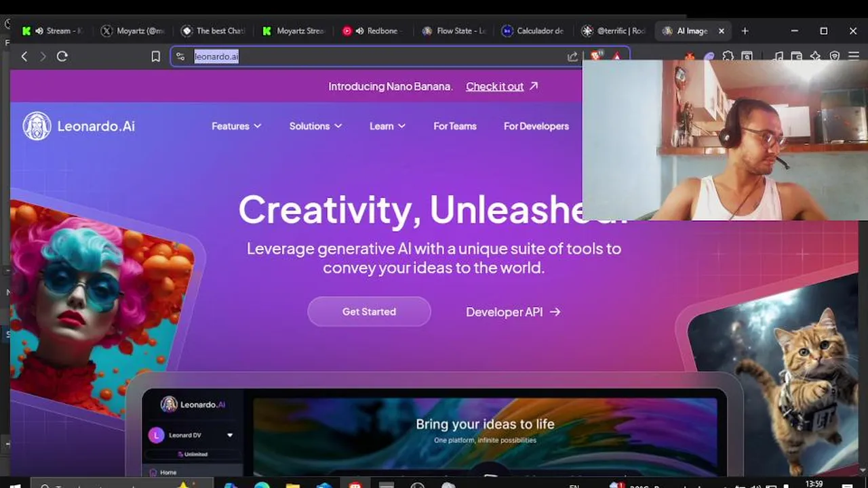
Task: Reload the page with the refresh icon
Action: (62, 56)
